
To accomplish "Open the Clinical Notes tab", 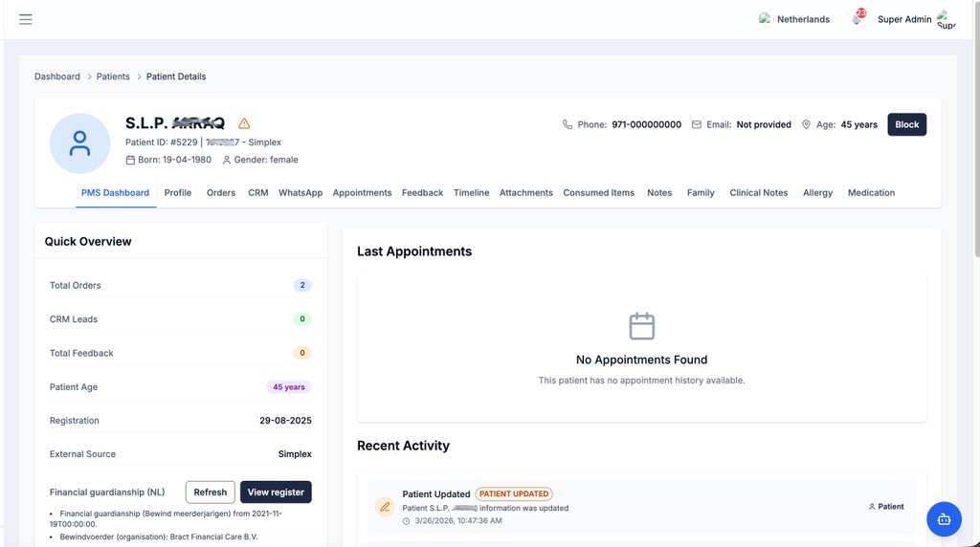I will (759, 192).
